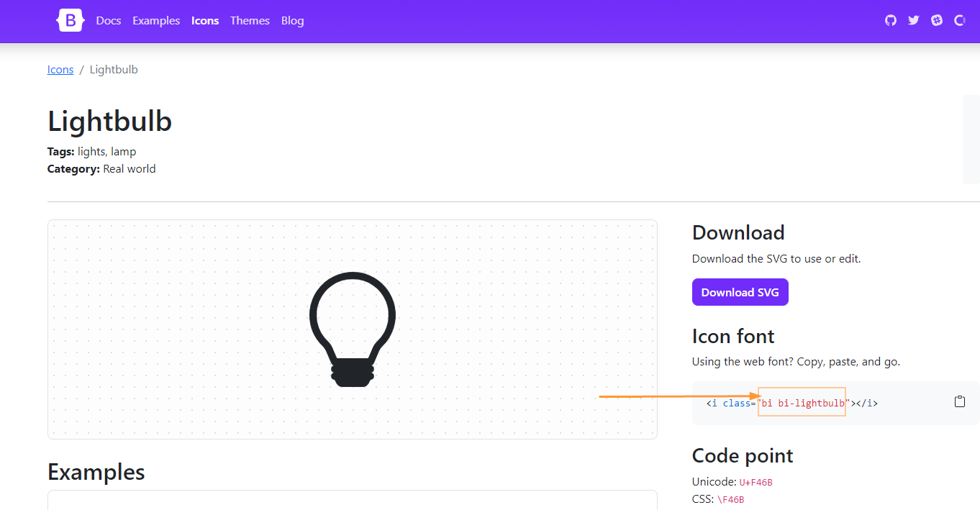Viewport: 980px width, 510px height.
Task: Click the Examples section heading
Action: click(96, 472)
